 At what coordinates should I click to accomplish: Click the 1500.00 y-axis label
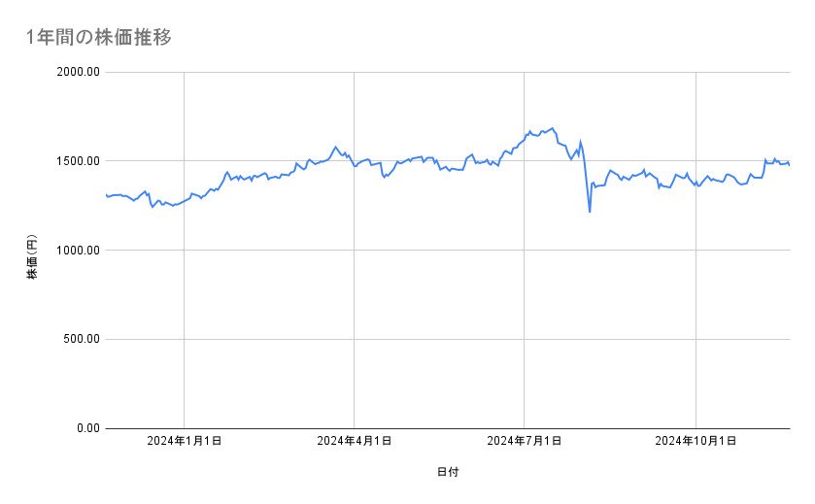(x=78, y=161)
